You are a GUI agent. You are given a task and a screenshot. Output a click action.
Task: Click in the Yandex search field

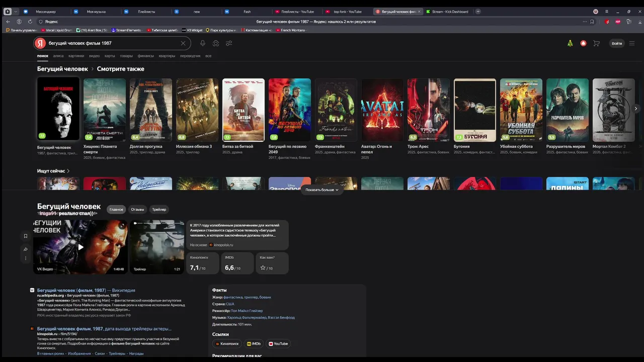(x=112, y=43)
